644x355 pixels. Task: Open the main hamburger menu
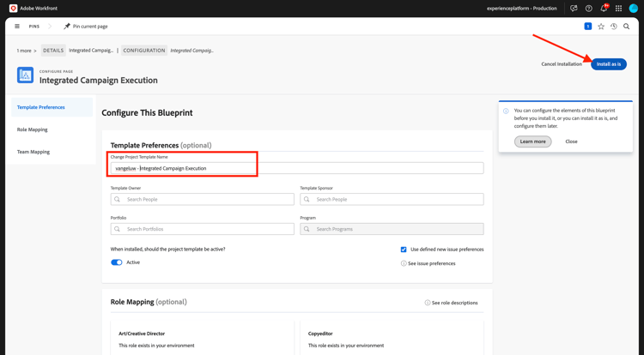pyautogui.click(x=17, y=27)
